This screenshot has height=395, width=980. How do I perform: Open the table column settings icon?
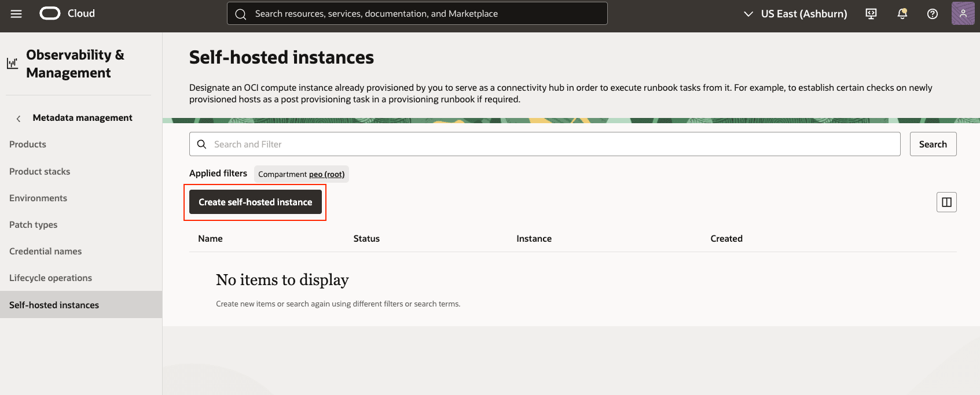click(x=946, y=202)
